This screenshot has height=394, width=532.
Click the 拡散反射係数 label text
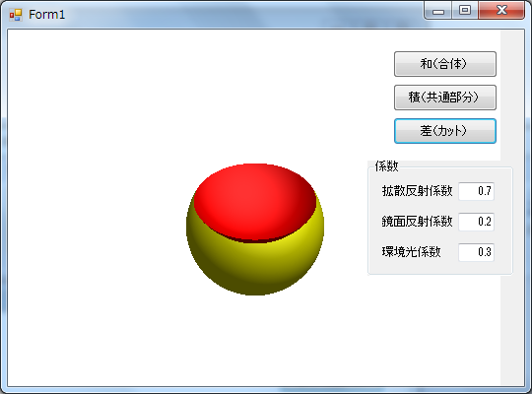click(x=418, y=191)
